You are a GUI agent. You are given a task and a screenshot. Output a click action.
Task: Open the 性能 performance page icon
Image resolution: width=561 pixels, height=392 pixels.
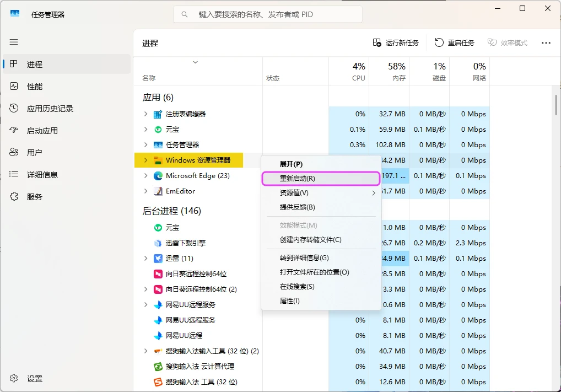pyautogui.click(x=14, y=86)
